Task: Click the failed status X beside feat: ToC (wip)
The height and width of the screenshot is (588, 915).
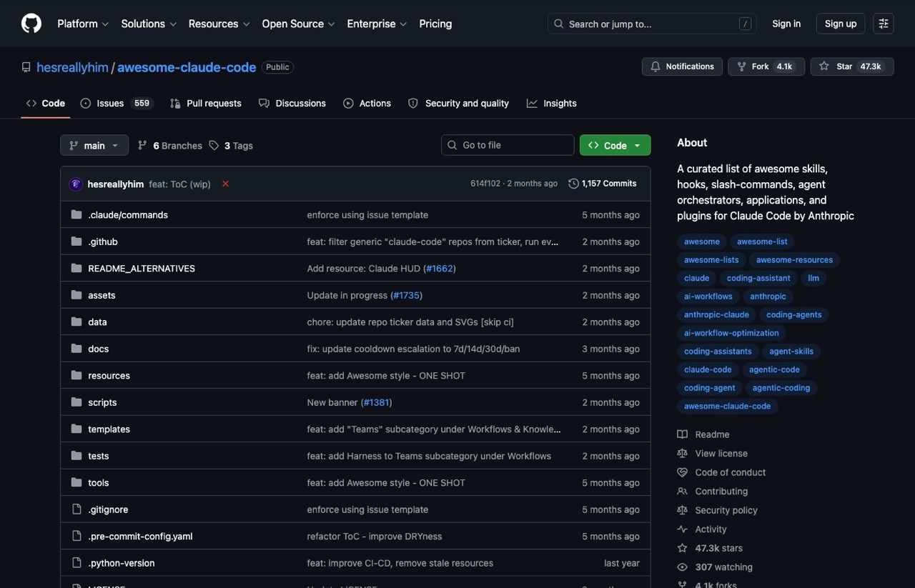Action: [225, 184]
